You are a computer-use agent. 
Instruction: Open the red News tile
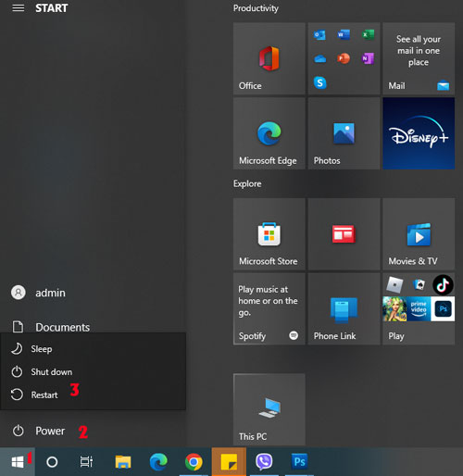click(344, 234)
